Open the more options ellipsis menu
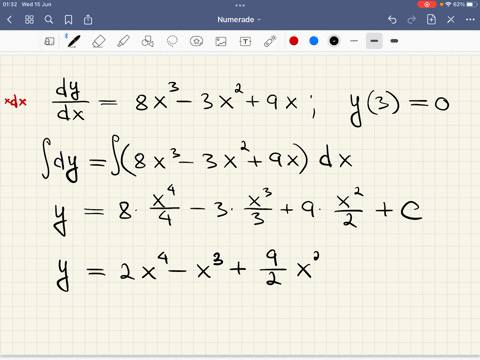Screen dimensions: 480x360 coord(470,20)
